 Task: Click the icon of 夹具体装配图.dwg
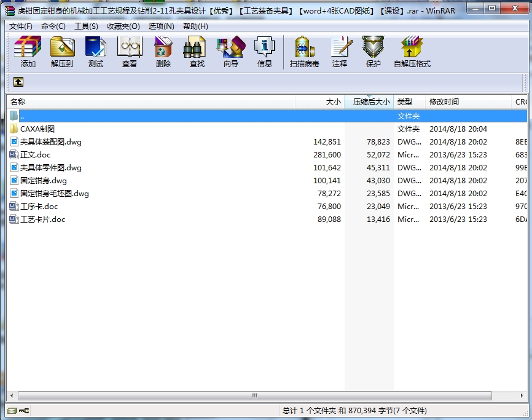(x=14, y=141)
